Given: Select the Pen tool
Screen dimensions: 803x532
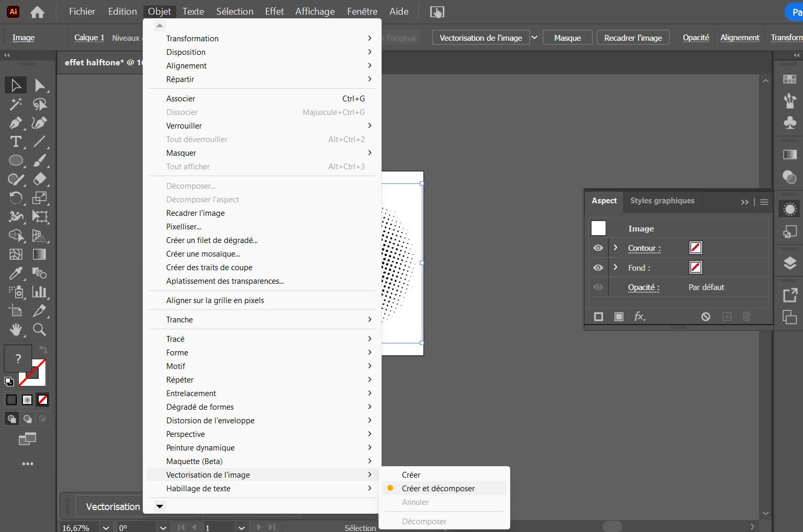Looking at the screenshot, I should (16, 123).
